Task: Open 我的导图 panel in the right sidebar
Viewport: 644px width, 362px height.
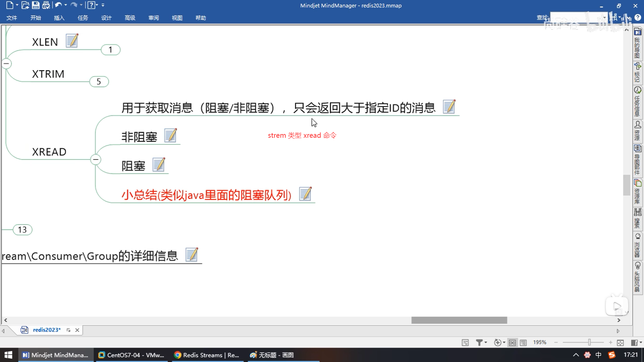Action: click(x=637, y=44)
